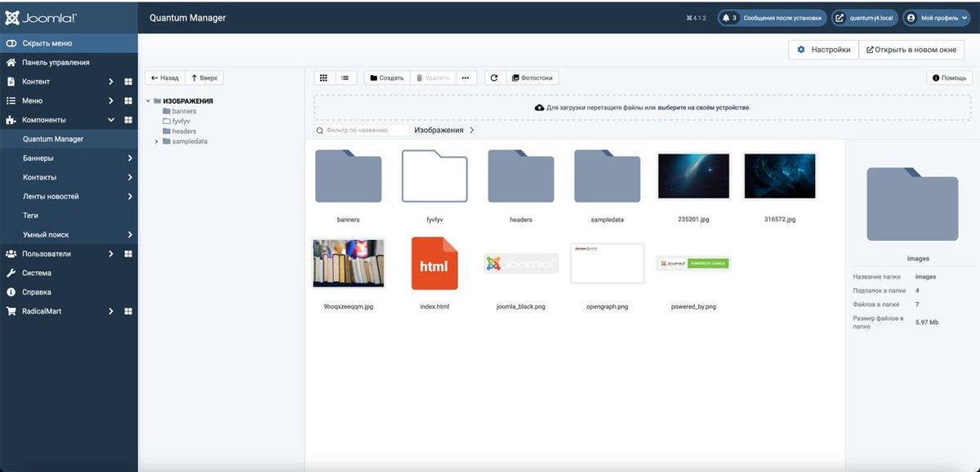This screenshot has height=472, width=980.
Task: Expand Баннеры submenu arrow
Action: click(x=130, y=158)
